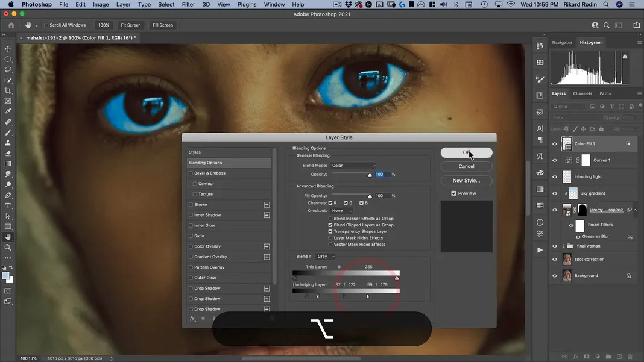This screenshot has height=362, width=644.
Task: Open Hand tool preset picker arrow
Action: click(x=36, y=25)
